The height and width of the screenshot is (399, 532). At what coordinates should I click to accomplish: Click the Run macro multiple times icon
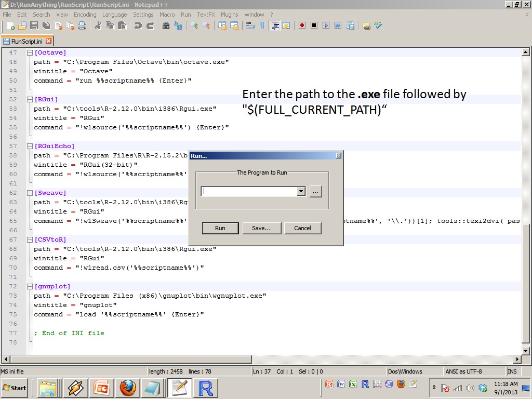tap(338, 26)
